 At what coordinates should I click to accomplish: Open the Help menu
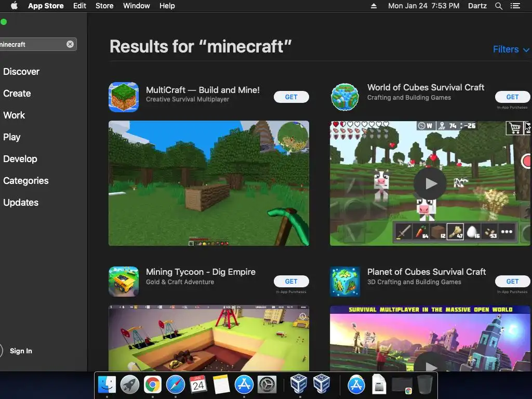click(x=167, y=6)
